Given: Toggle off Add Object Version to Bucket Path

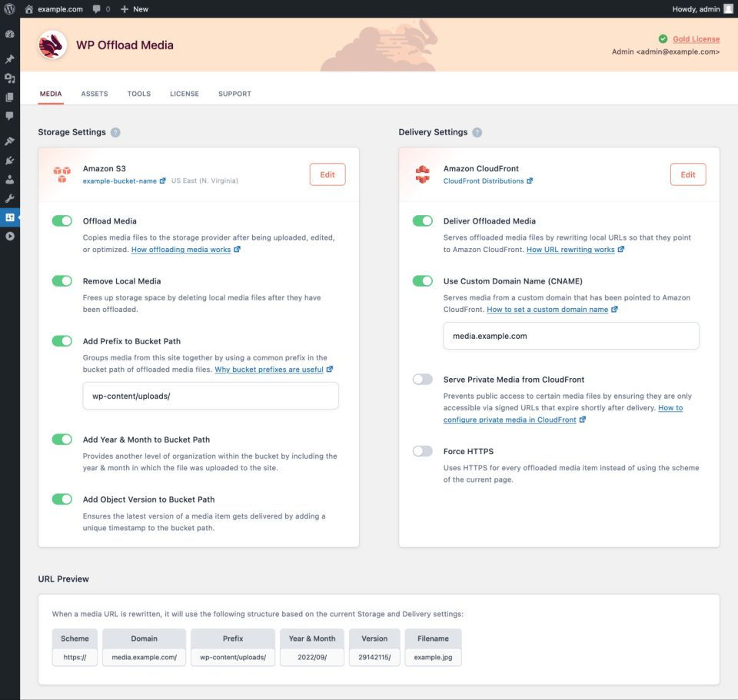Looking at the screenshot, I should [x=61, y=499].
